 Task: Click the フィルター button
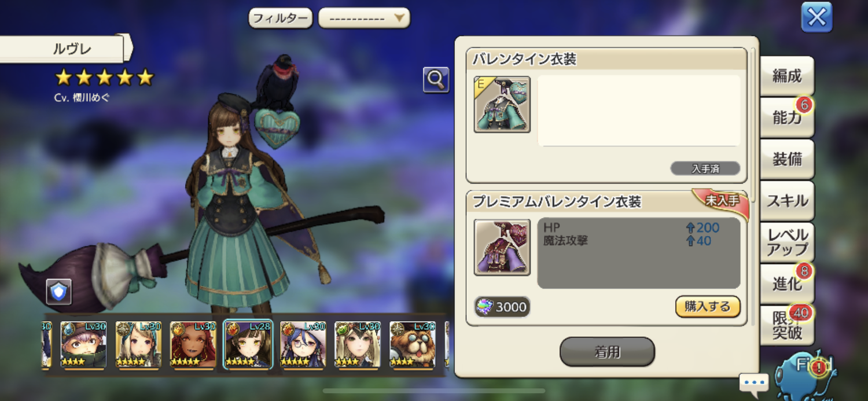(x=281, y=18)
